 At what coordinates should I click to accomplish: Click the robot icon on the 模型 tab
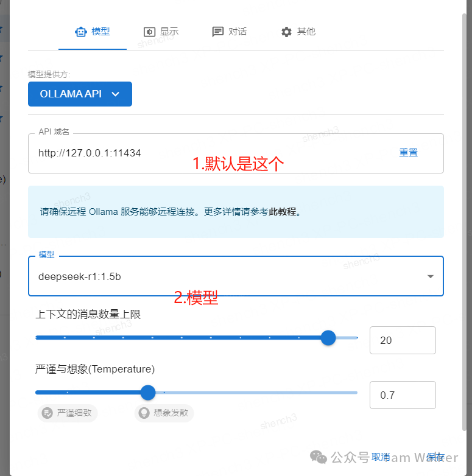80,32
